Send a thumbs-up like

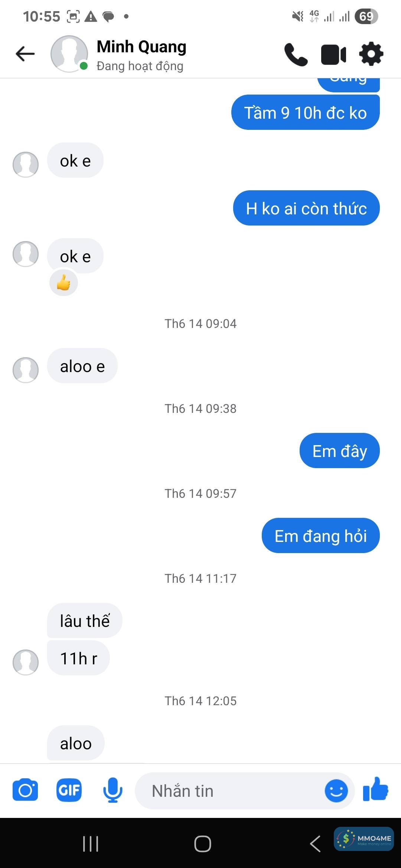tap(375, 789)
